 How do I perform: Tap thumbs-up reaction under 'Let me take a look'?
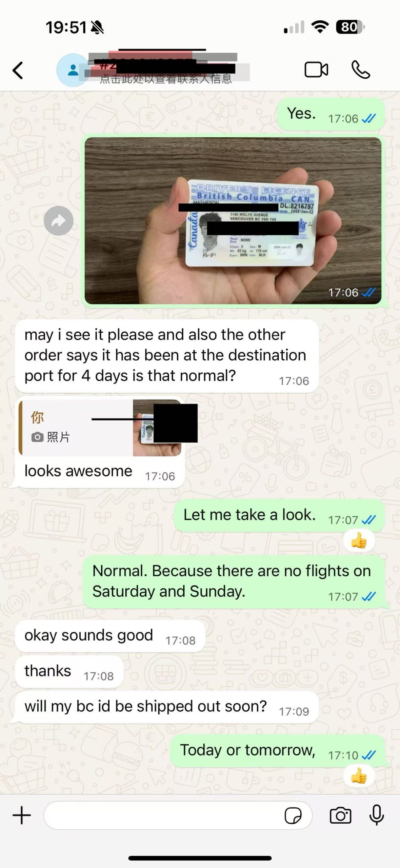359,541
